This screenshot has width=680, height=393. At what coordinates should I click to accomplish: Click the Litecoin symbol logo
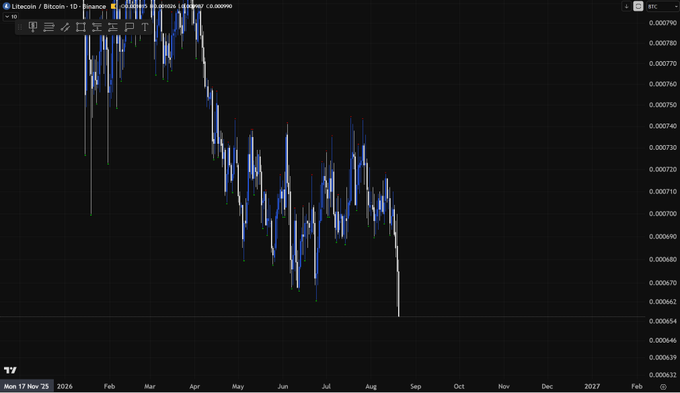tap(6, 6)
